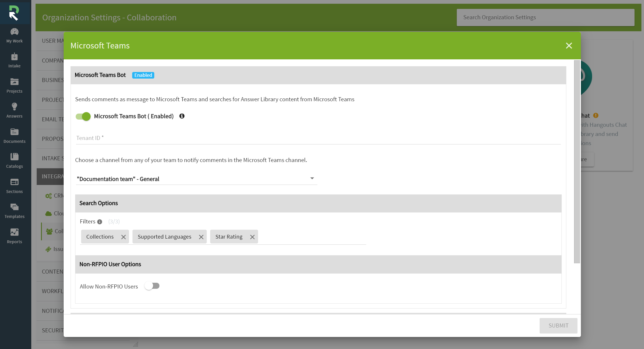Image resolution: width=644 pixels, height=349 pixels.
Task: Open the BUSINESS settings tab
Action: tap(50, 80)
